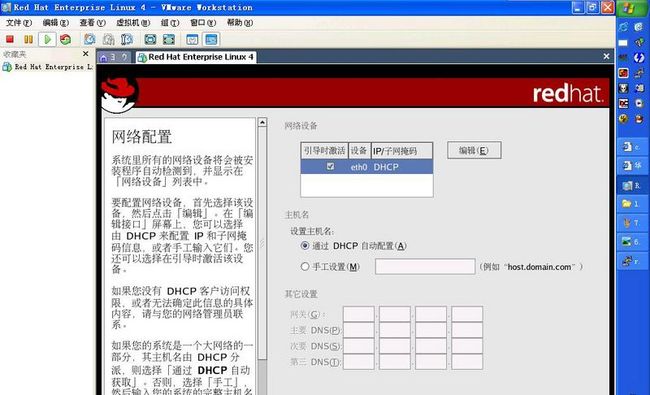Toggle eth0 activate on boot checkbox

330,166
